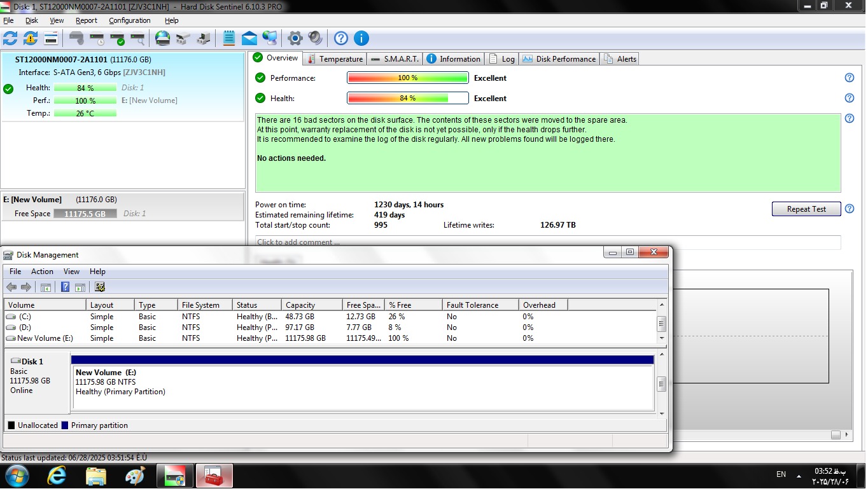Click the refresh icon with yellow warning triangle
Image resolution: width=868 pixels, height=489 pixels.
[x=31, y=38]
